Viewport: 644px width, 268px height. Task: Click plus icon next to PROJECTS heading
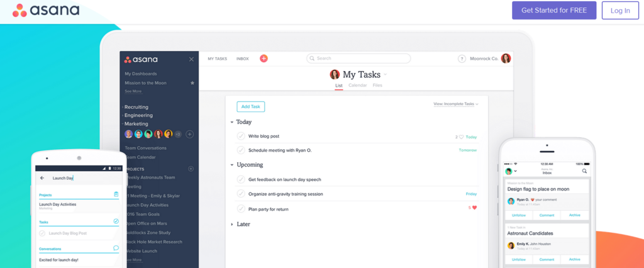191,169
